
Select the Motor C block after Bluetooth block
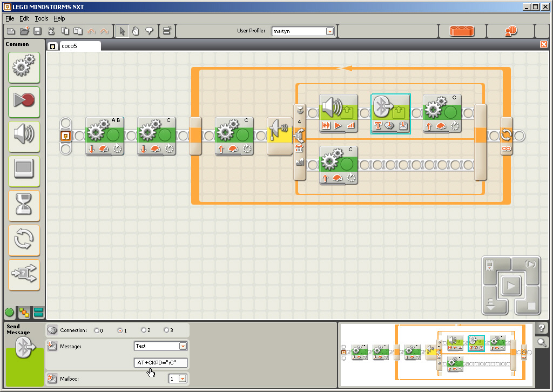tap(442, 113)
